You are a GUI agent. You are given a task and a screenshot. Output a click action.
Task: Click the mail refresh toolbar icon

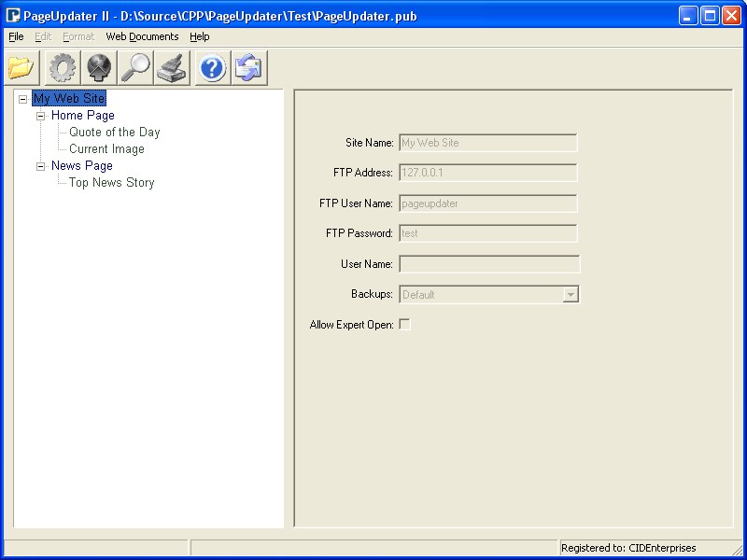(x=249, y=68)
